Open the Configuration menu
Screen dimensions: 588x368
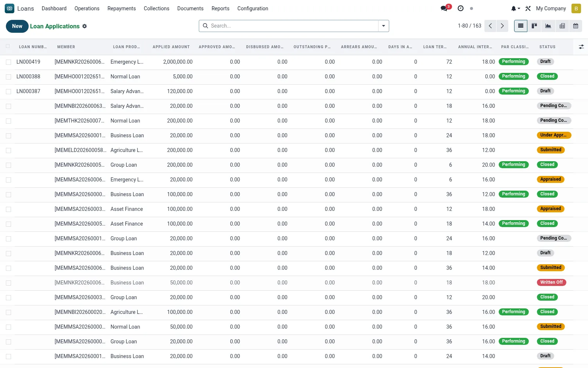click(x=253, y=8)
